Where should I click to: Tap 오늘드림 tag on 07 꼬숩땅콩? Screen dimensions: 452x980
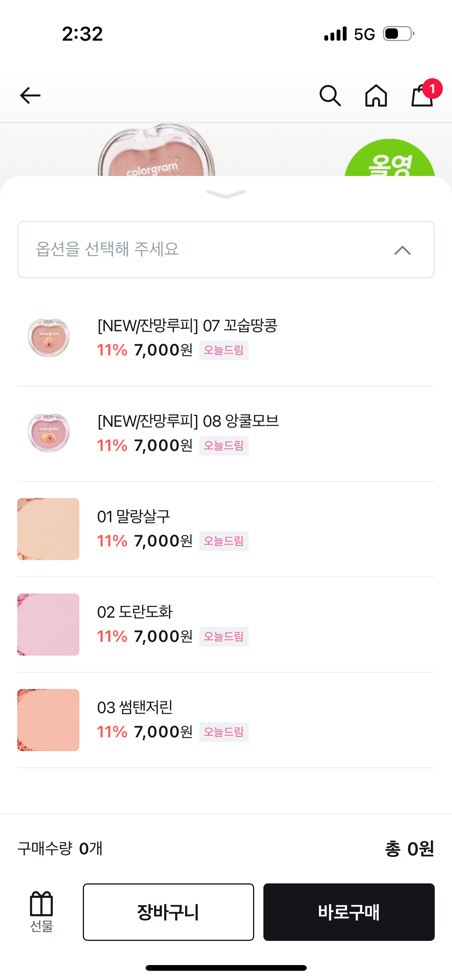click(224, 350)
